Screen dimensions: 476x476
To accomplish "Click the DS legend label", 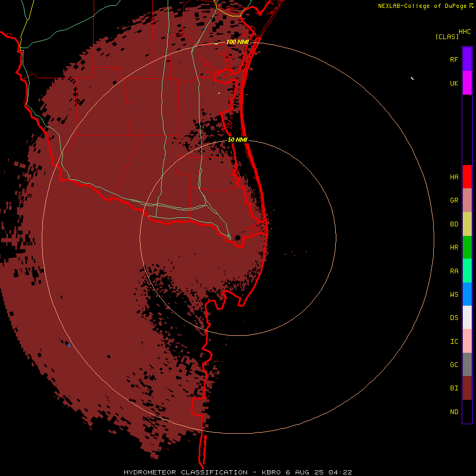I will click(x=454, y=318).
